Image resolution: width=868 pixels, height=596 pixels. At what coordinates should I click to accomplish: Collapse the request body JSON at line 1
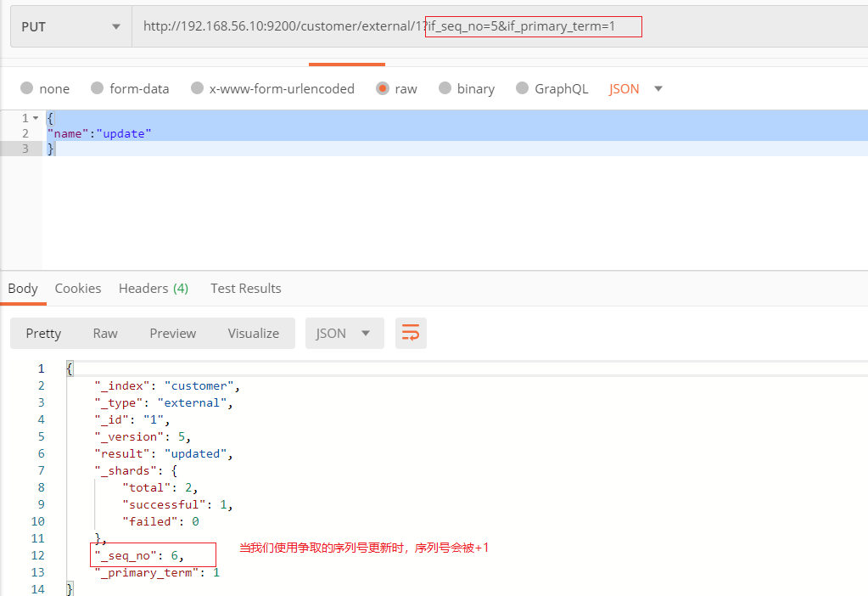[36, 118]
